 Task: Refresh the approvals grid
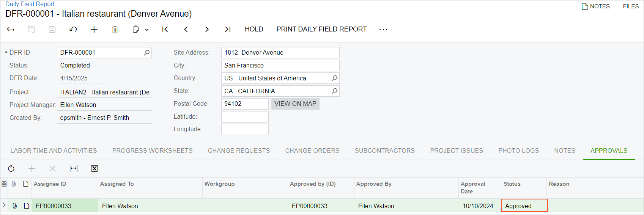pyautogui.click(x=11, y=168)
